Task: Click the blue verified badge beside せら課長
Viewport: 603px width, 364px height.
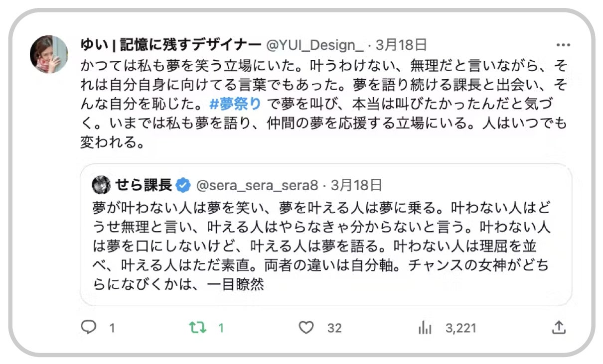Action: tap(183, 185)
